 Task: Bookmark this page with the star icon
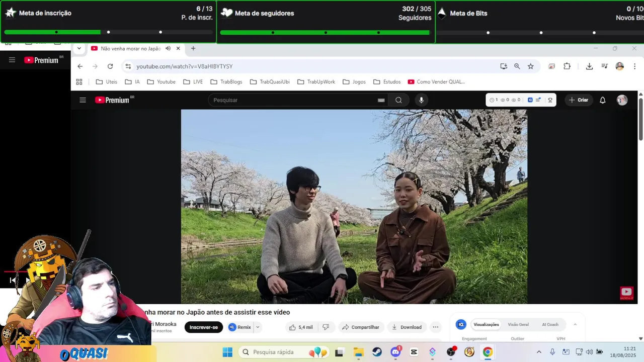[530, 66]
